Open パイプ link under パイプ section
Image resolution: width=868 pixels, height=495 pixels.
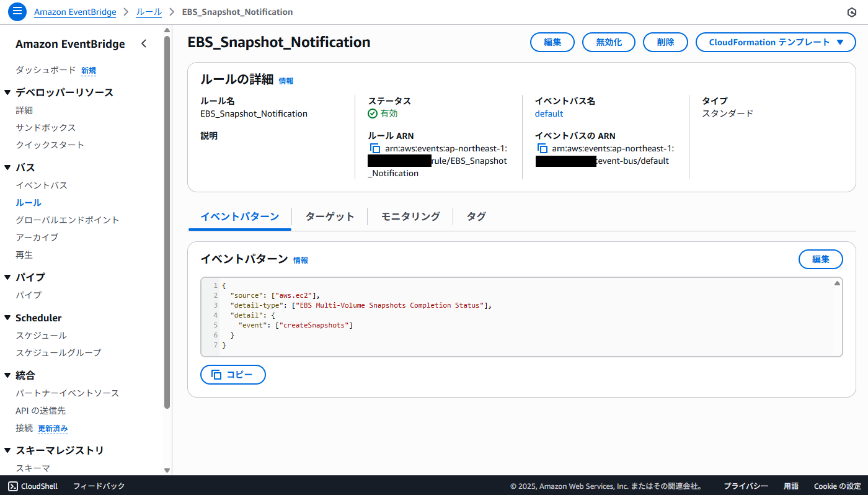(x=29, y=295)
